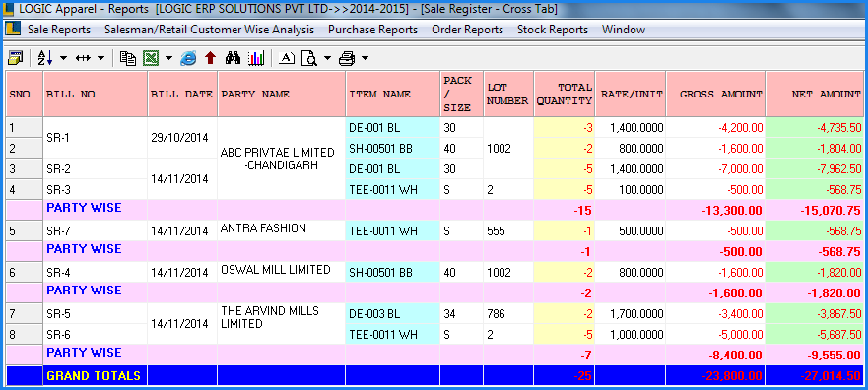Viewport: 868px width, 390px height.
Task: Open the print preview dropdown arrow
Action: [327, 57]
